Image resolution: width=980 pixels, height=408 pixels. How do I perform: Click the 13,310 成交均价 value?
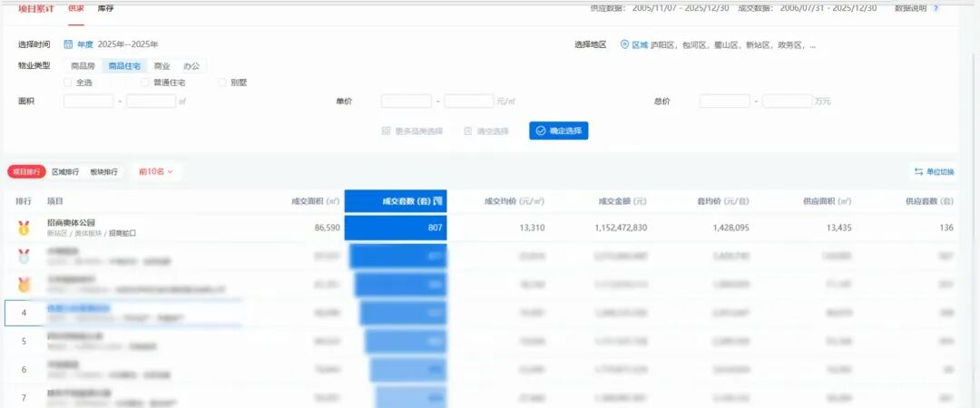pos(532,228)
